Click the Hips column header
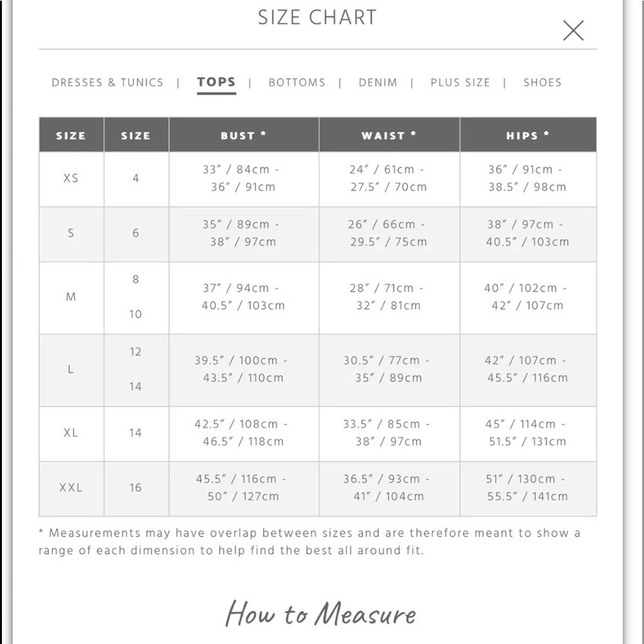The height and width of the screenshot is (644, 644). coord(528,135)
